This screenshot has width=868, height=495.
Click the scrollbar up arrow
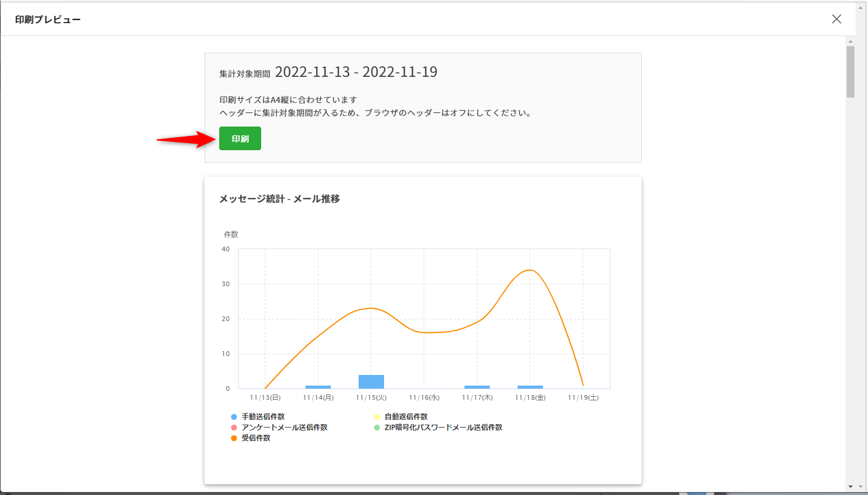(850, 41)
